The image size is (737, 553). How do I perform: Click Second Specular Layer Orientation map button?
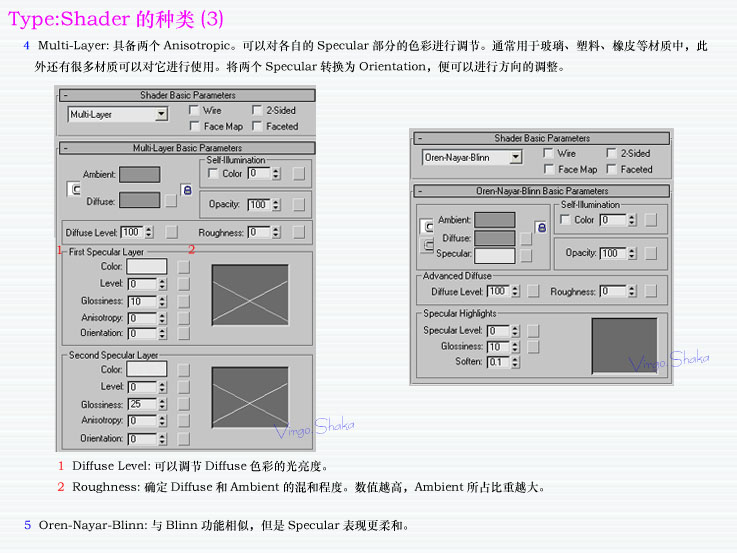(184, 439)
